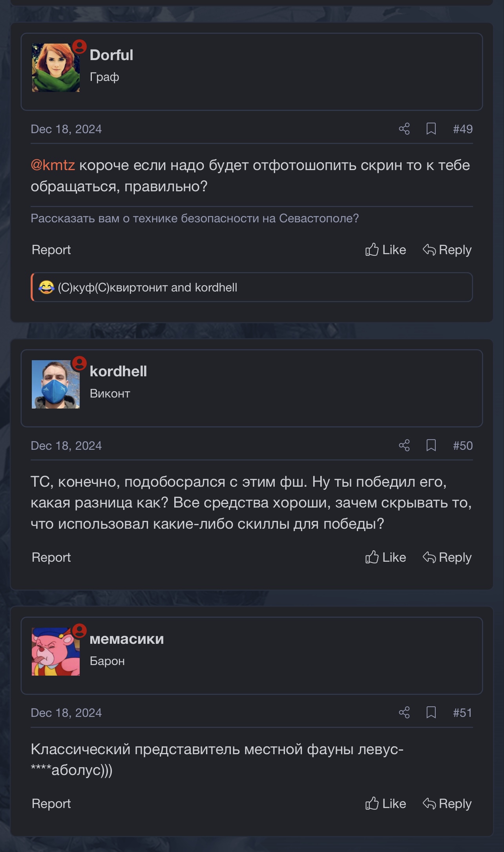Open the @kmtz mention link
This screenshot has height=852, width=504.
[53, 165]
